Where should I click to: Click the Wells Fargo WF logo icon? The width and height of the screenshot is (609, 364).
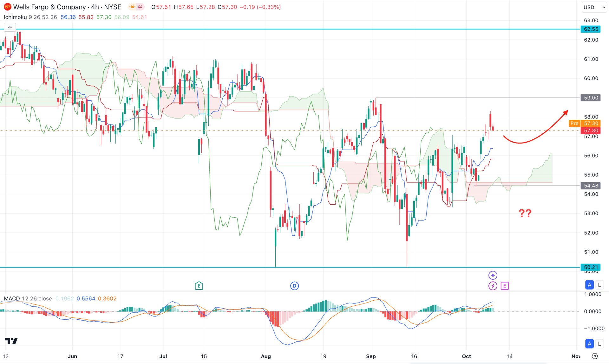coord(7,7)
